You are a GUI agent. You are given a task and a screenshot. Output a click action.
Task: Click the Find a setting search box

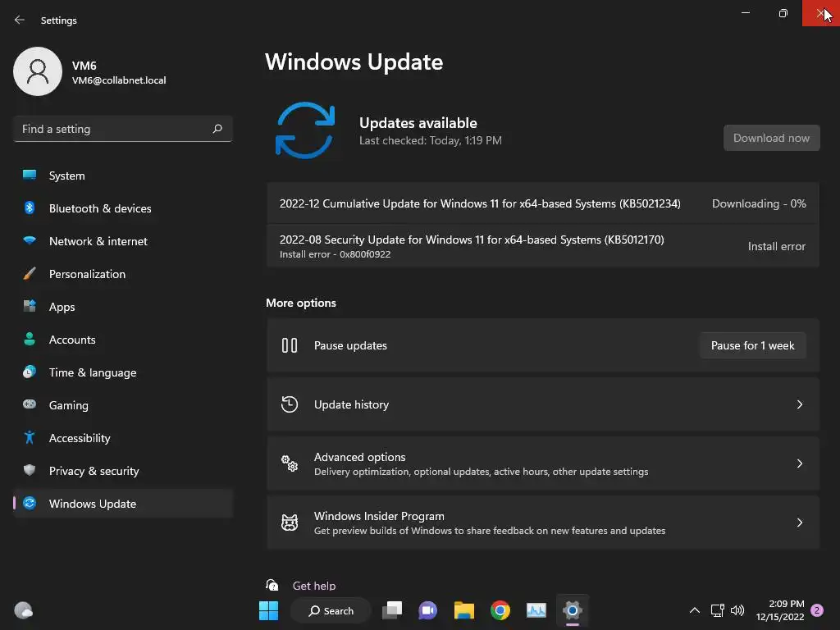click(x=123, y=129)
